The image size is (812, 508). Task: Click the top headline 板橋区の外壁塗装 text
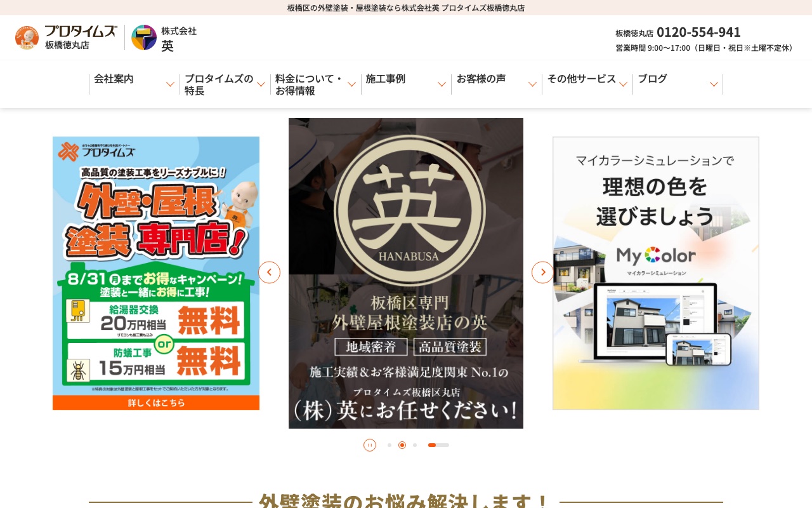[406, 8]
